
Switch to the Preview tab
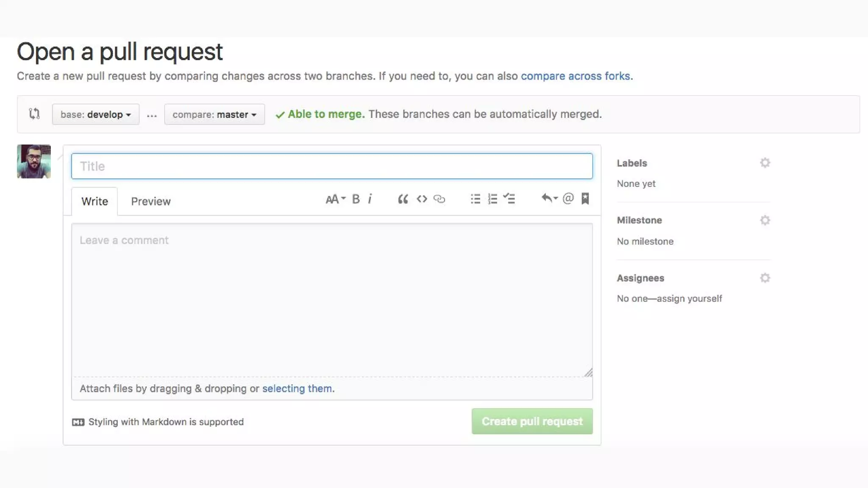[x=150, y=202]
